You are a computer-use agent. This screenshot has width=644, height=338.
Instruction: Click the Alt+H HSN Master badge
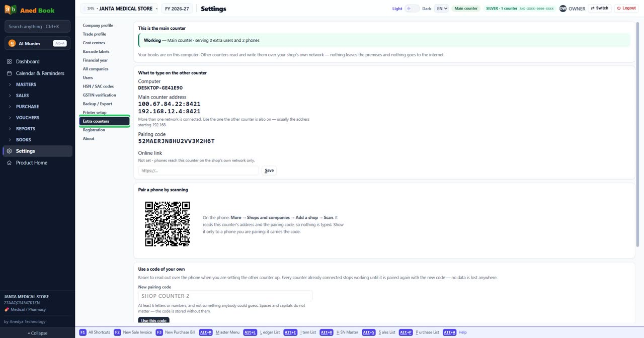[327, 332]
